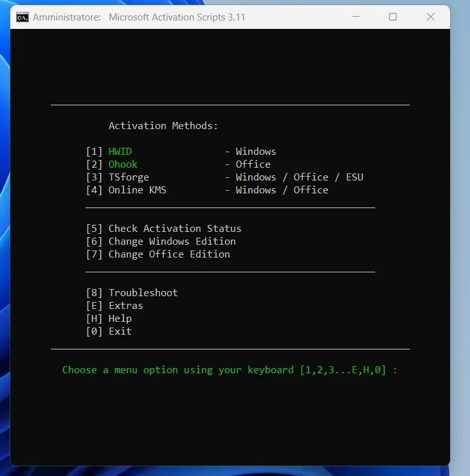Click the Help menu entry
470x476 pixels.
pos(120,319)
